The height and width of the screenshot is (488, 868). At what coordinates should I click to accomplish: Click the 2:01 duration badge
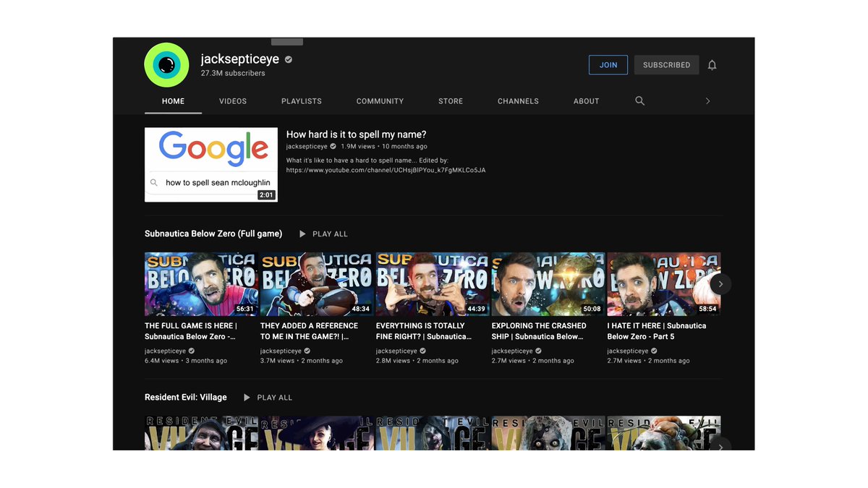point(266,195)
